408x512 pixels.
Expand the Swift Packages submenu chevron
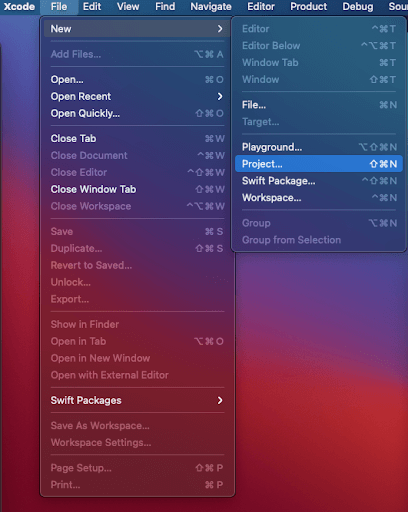(220, 400)
